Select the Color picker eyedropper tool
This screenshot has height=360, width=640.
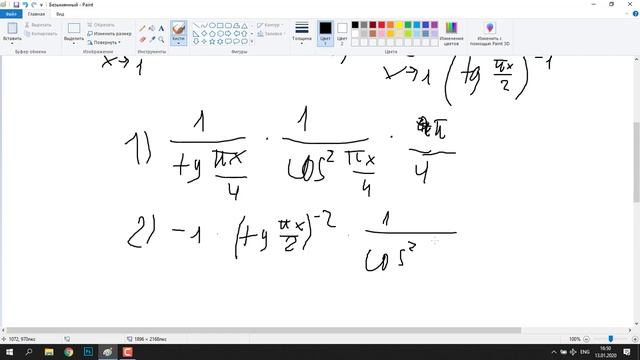[x=152, y=40]
